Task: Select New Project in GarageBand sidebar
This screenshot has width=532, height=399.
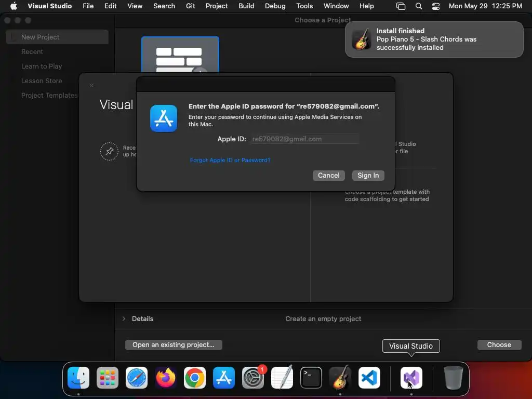Action: pos(57,37)
